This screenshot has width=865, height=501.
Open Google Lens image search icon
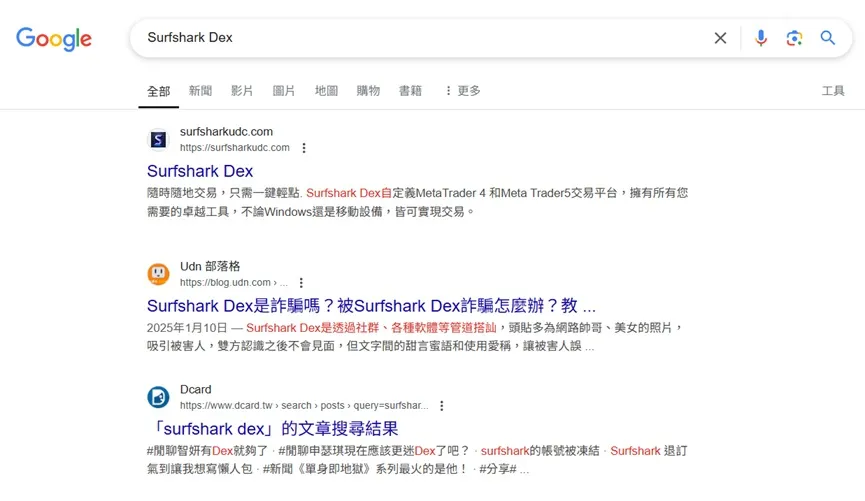[794, 38]
